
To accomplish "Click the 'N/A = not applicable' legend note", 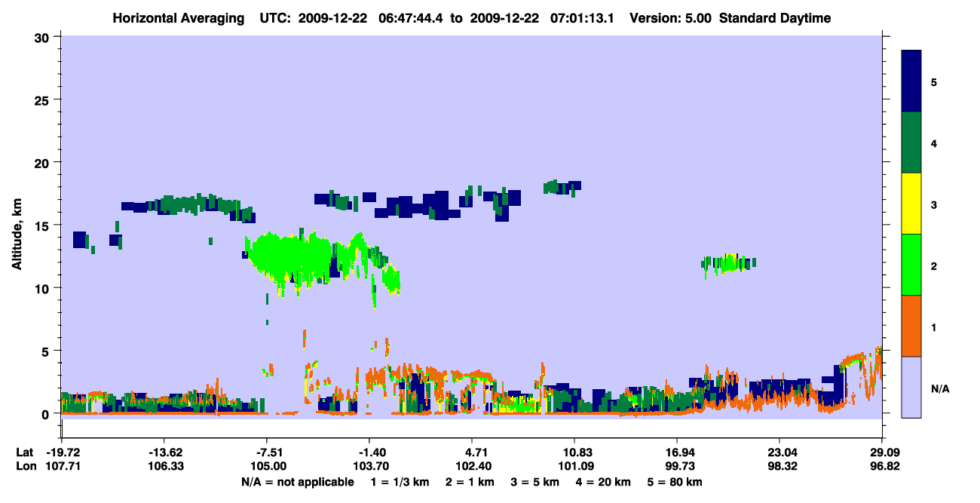I will click(297, 482).
